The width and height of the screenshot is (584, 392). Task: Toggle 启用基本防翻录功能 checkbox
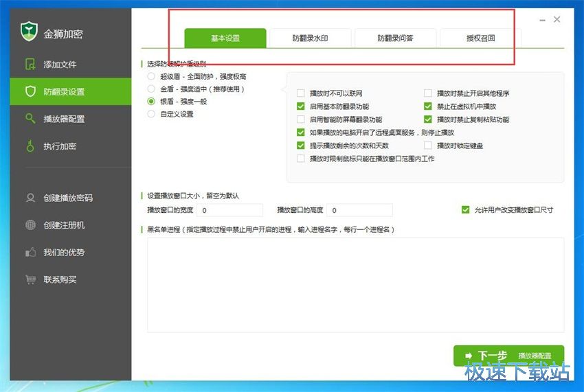[x=300, y=106]
